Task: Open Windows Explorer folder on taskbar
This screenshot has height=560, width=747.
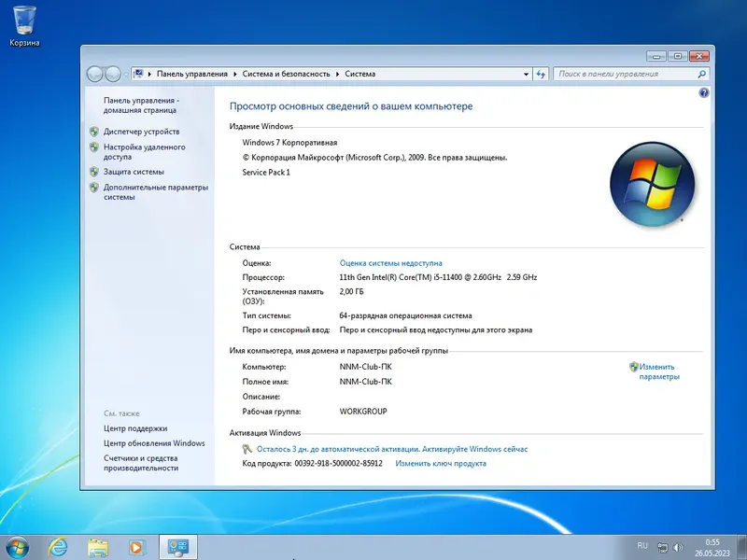Action: click(98, 548)
